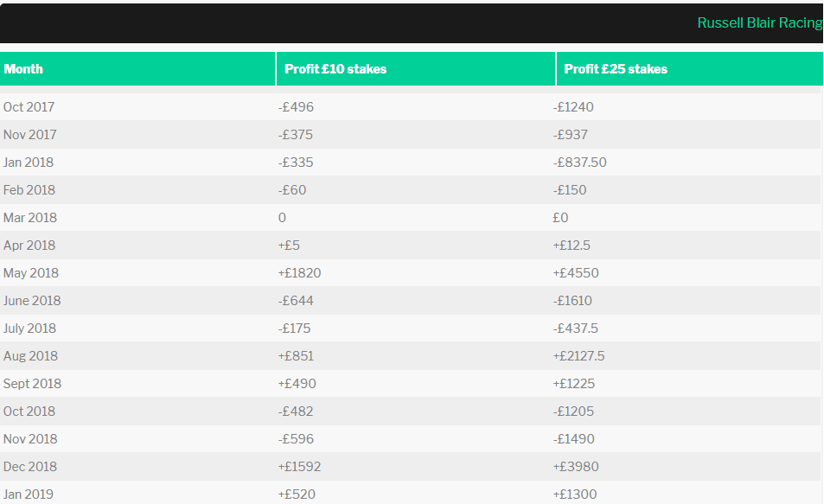This screenshot has width=824, height=504.
Task: Click the June 2018 row label
Action: click(32, 301)
